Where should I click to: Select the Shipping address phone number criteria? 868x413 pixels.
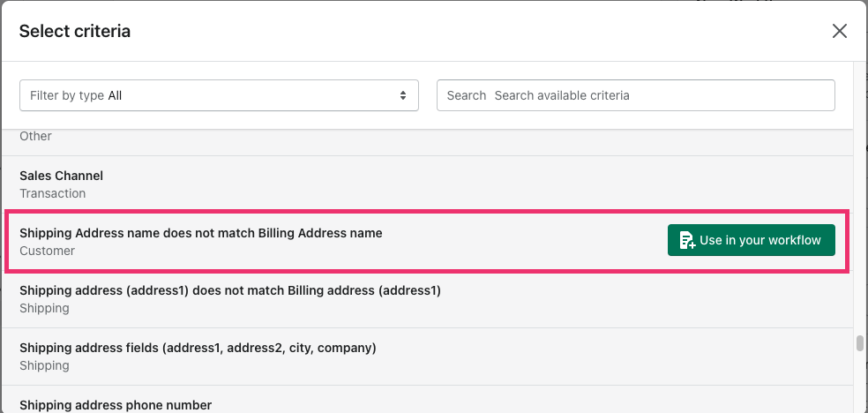[427, 400]
